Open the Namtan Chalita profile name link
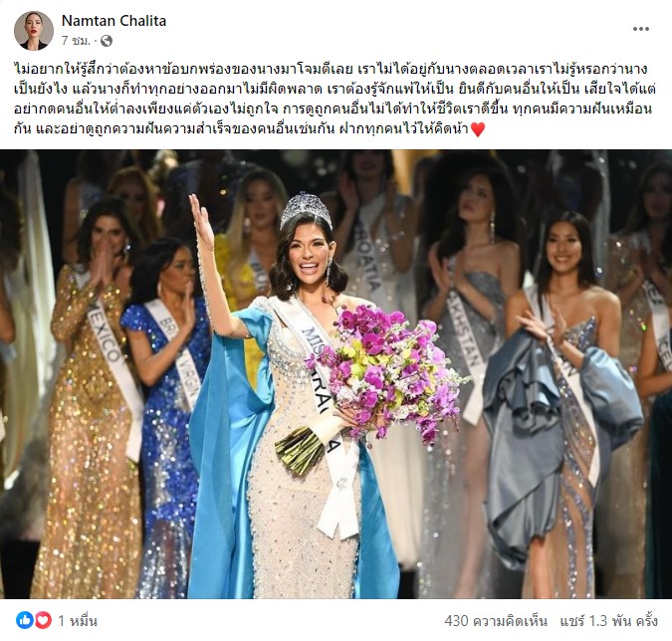Image resolution: width=672 pixels, height=641 pixels. (113, 21)
